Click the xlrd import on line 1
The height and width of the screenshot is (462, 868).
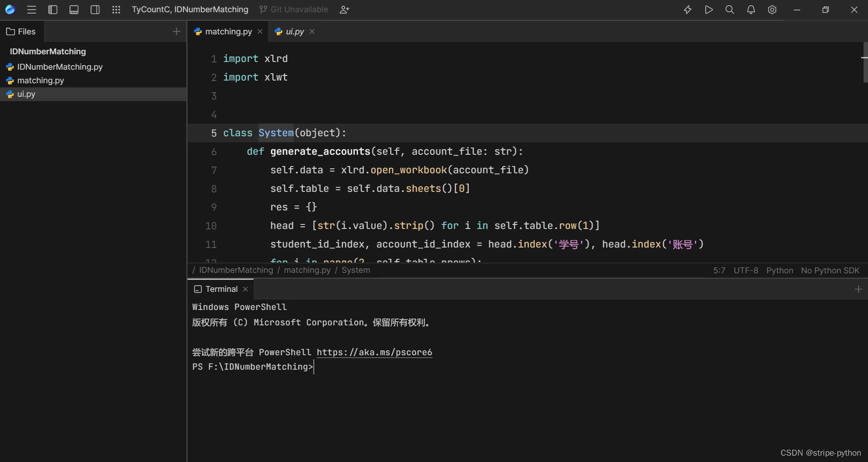coord(276,59)
